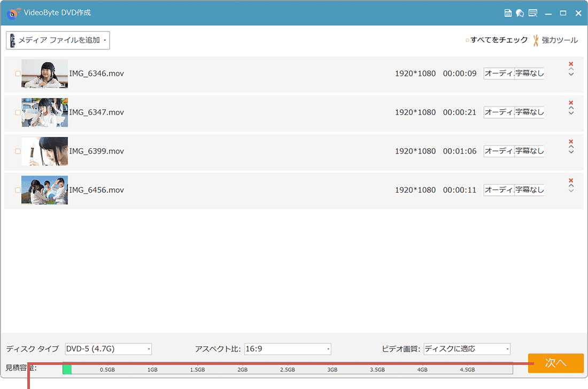Move IMG_6399.mov up with arrow icon
The width and height of the screenshot is (588, 389).
tap(571, 147)
